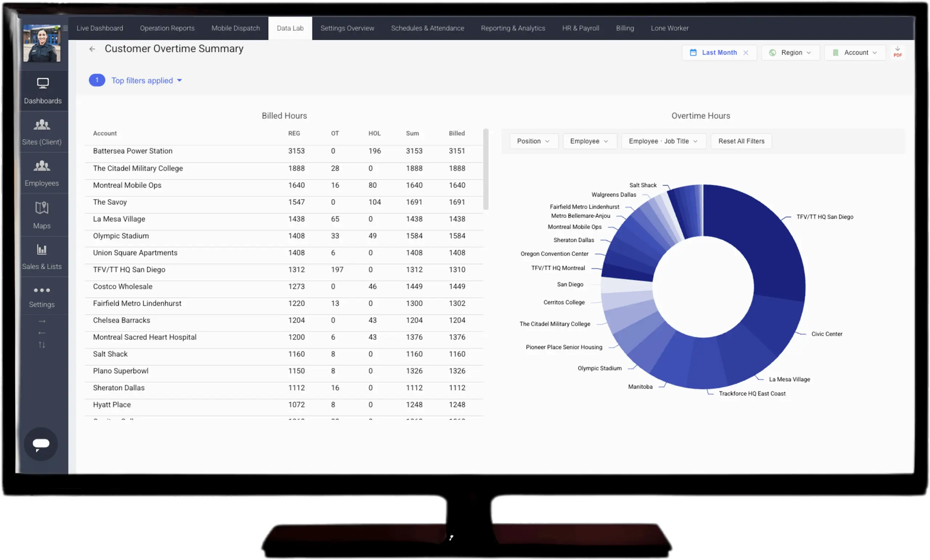Screen dimensions: 930x560
Task: Click the hamburger menu icon beside the avatar
Action: (x=65, y=28)
